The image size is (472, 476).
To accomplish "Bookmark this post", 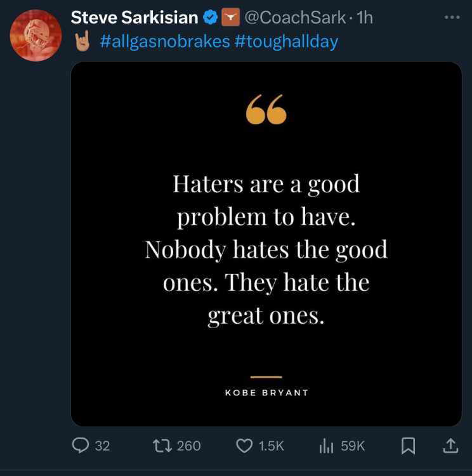I will [x=409, y=446].
